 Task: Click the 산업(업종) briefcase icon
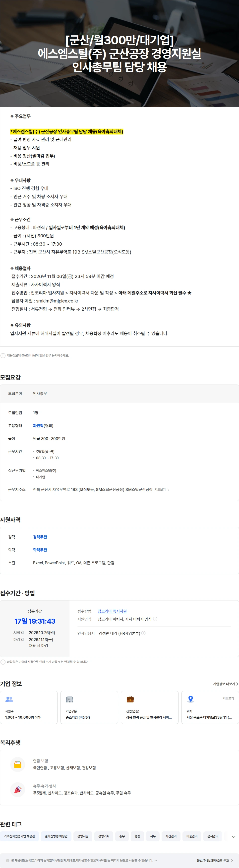click(130, 699)
